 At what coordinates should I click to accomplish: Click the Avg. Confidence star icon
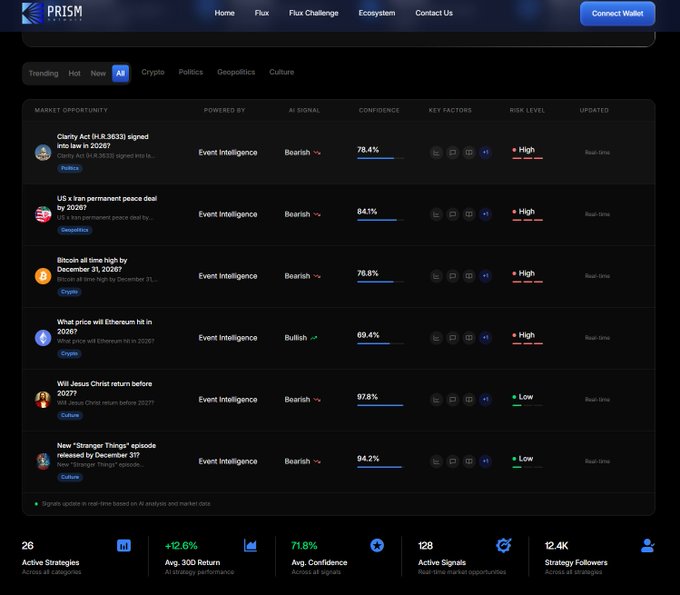tap(377, 546)
